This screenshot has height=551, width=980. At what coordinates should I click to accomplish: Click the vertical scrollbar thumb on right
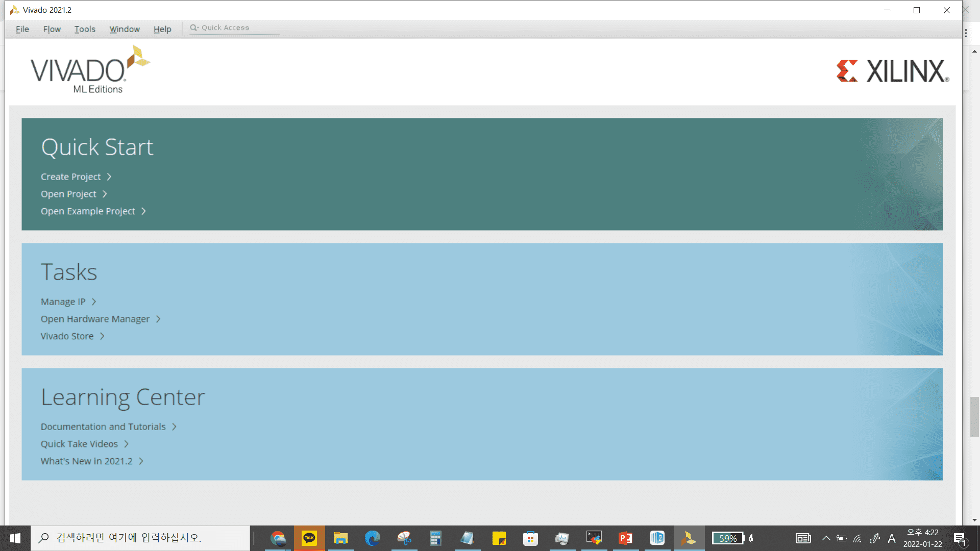tap(974, 416)
